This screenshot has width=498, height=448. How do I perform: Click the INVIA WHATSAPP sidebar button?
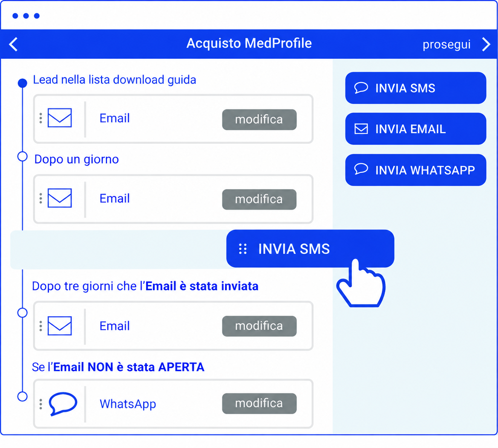click(416, 170)
